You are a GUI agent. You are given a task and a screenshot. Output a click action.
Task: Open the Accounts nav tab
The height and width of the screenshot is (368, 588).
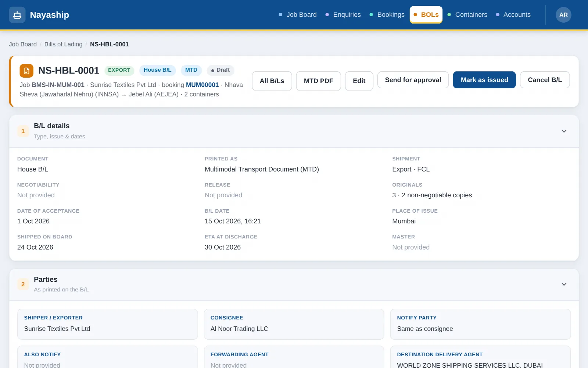pyautogui.click(x=513, y=15)
